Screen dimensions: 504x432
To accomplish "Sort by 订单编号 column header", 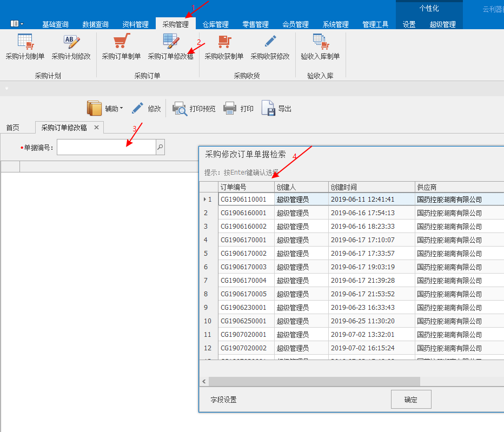I will coord(246,187).
